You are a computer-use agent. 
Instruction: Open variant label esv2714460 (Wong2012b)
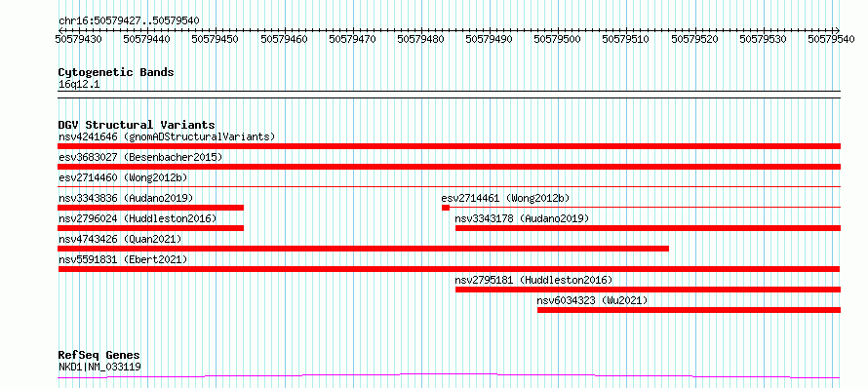(123, 177)
